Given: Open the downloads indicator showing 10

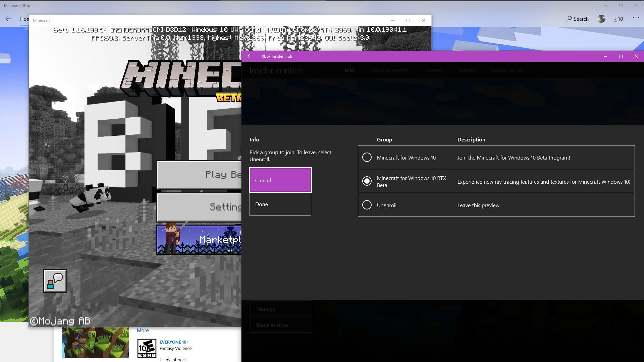Looking at the screenshot, I should coord(618,19).
